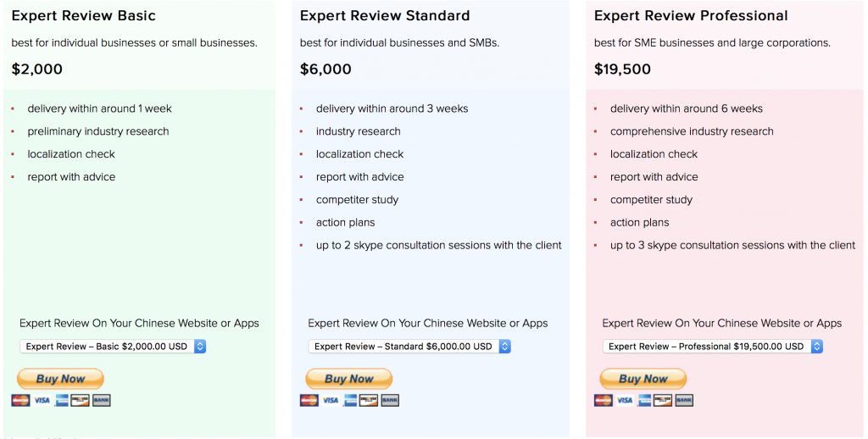Click the Discover icon under Basic plan

[x=81, y=400]
